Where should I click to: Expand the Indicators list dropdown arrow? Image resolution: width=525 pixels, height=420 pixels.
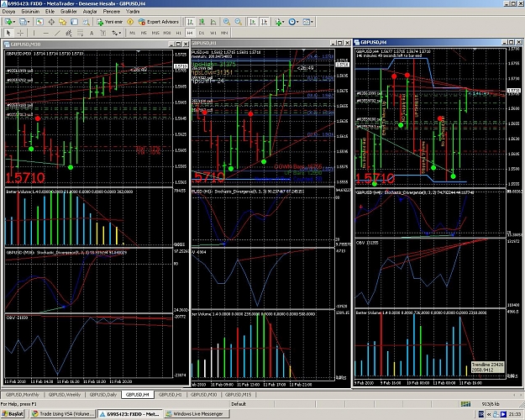pos(283,22)
